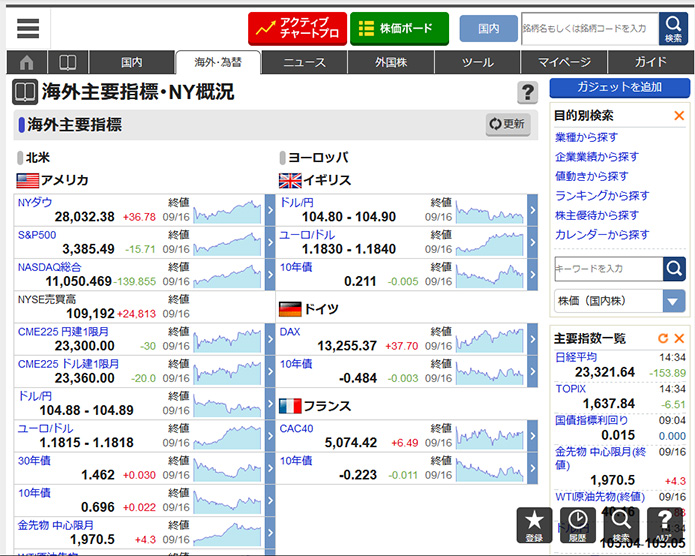This screenshot has height=556, width=695.
Task: Expand the CAC40 row arrow
Action: tap(533, 436)
